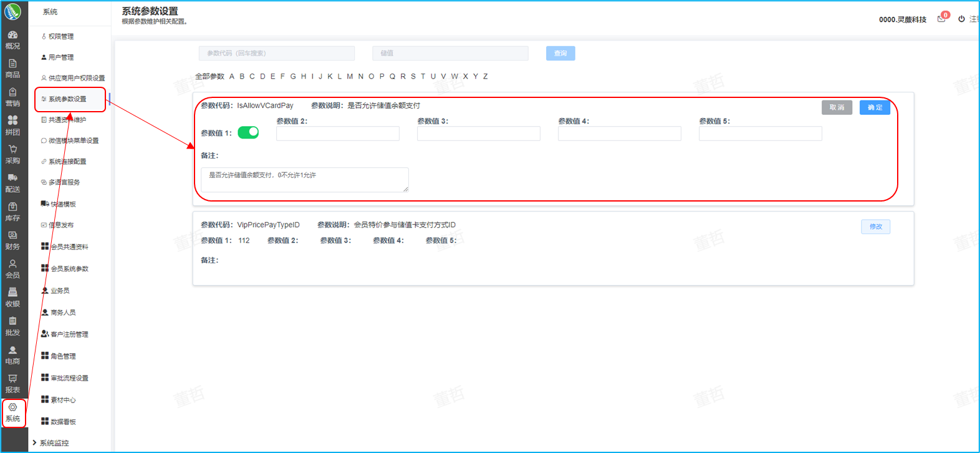This screenshot has width=980, height=453.
Task: Open the mail notifications icon with badge
Action: coord(942,19)
